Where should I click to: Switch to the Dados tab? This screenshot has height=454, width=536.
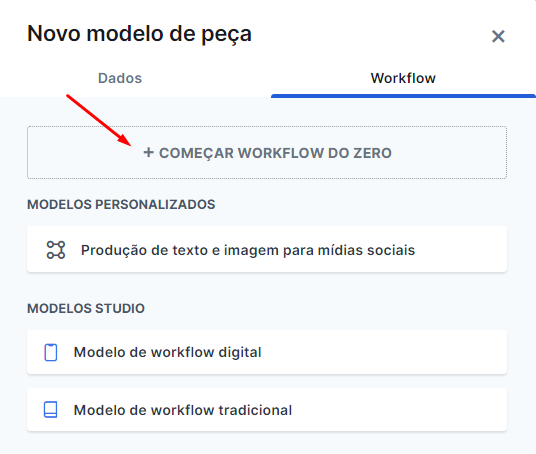point(120,78)
